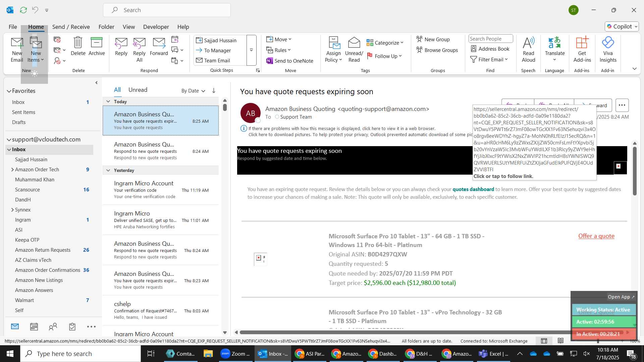The image size is (644, 362).
Task: Click To Manager quick step
Action: tap(213, 50)
